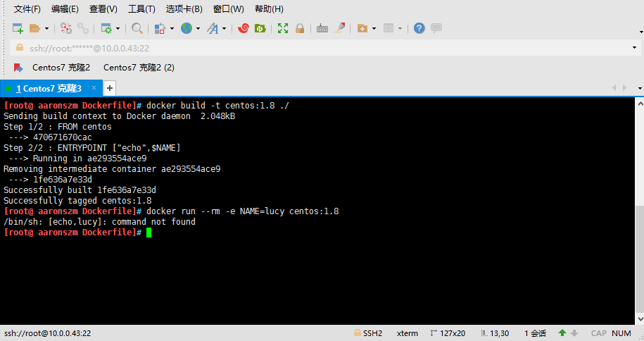Click the disconnect session icon
This screenshot has width=644, height=341.
pyautogui.click(x=65, y=28)
